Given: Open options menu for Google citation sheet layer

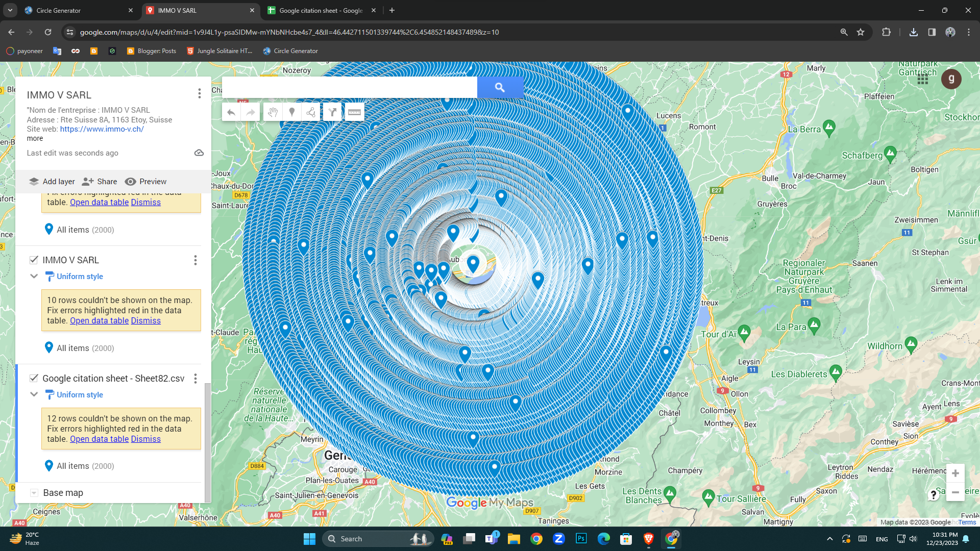Looking at the screenshot, I should pyautogui.click(x=195, y=378).
